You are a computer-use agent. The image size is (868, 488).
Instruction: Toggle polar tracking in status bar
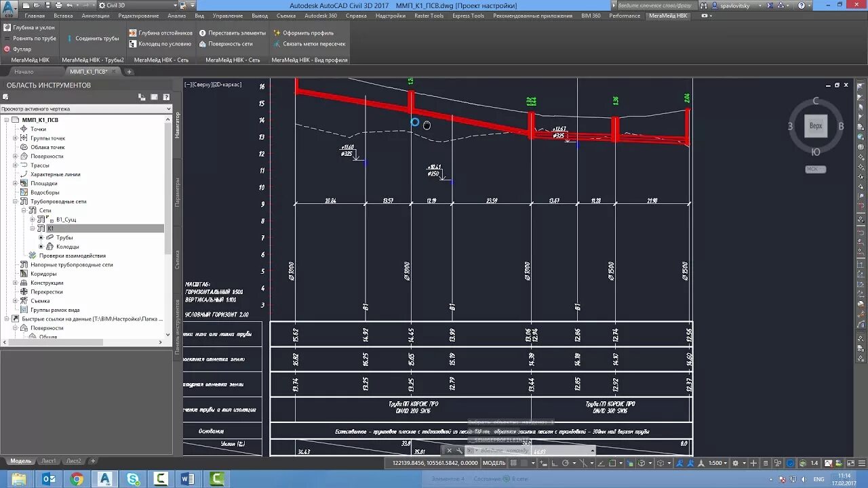[566, 463]
